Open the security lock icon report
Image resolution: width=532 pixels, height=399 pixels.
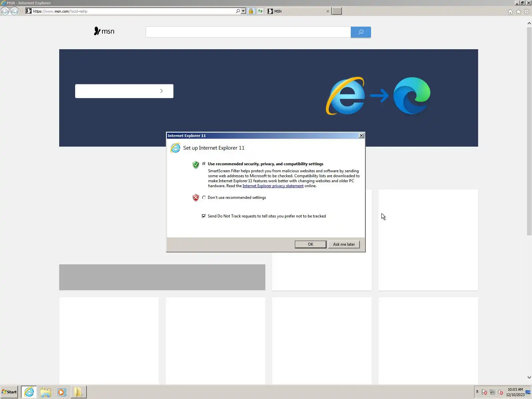coord(251,11)
